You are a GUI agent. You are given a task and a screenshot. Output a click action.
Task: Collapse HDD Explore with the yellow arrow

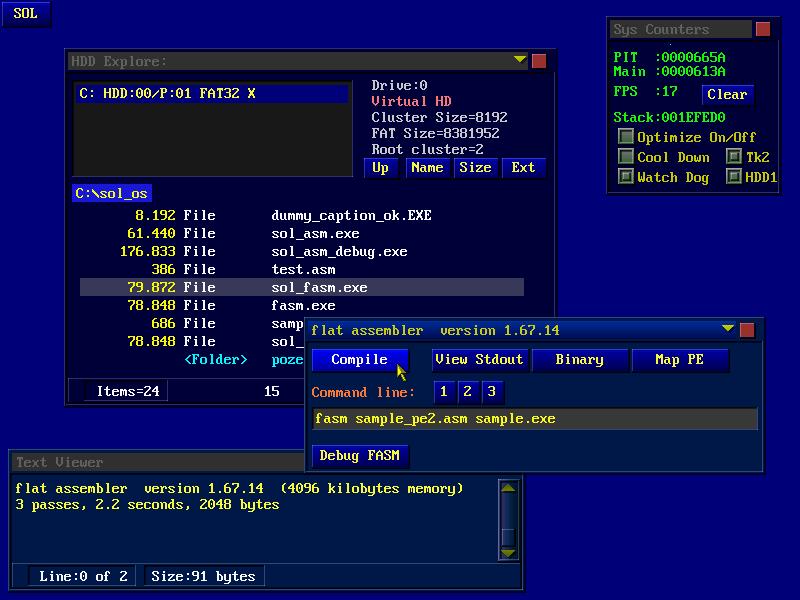pos(520,60)
